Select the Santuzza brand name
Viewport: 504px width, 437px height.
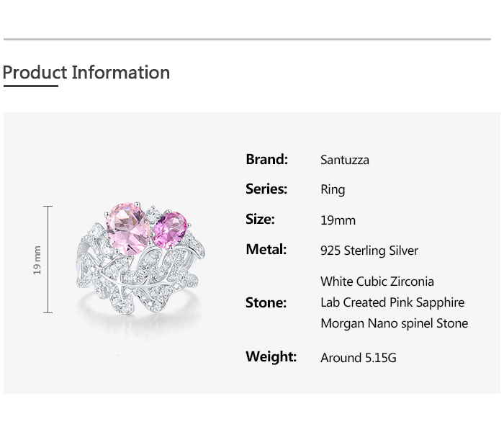click(344, 160)
